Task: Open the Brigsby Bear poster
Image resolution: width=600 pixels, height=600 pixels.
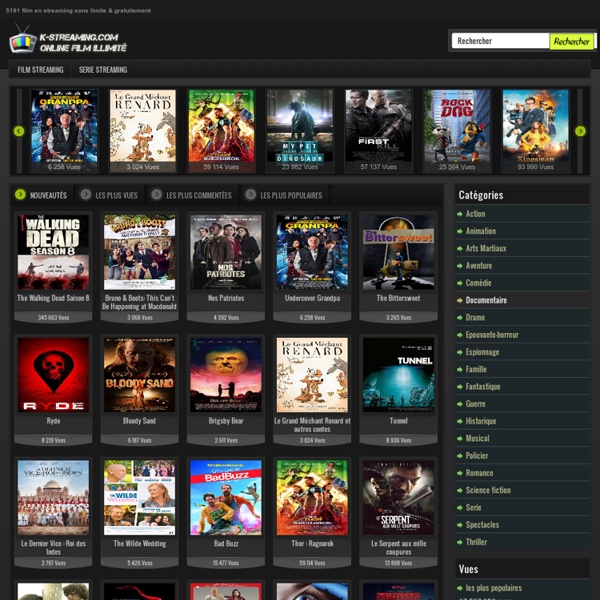Action: tap(226, 375)
